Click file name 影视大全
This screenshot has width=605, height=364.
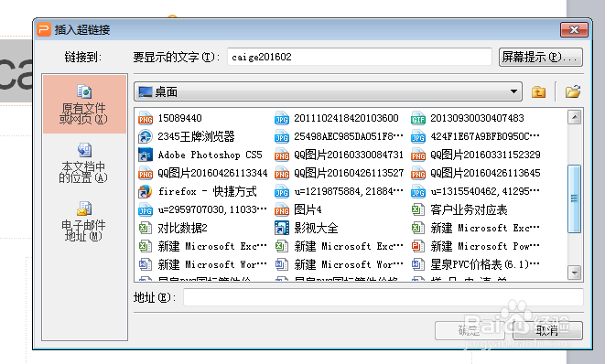pos(316,228)
